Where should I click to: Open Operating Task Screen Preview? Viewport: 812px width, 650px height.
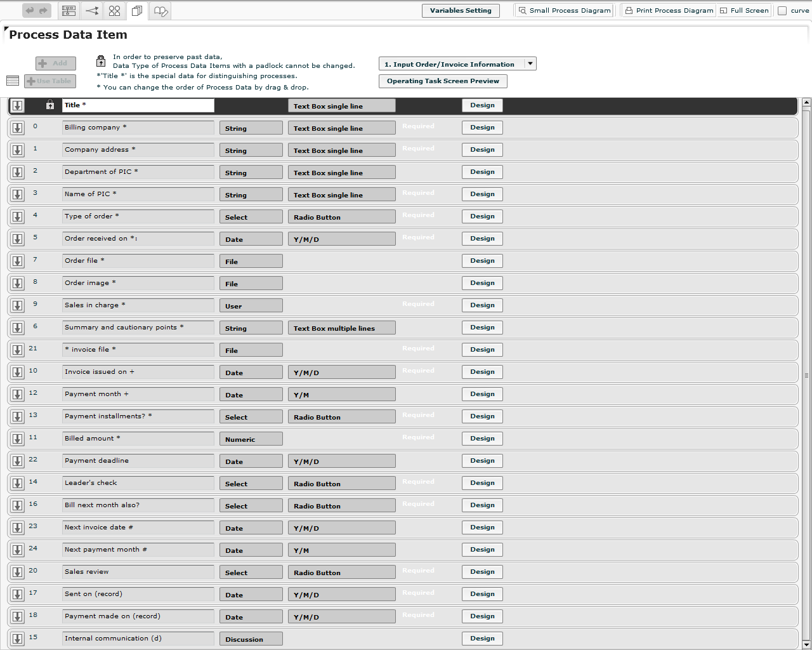[x=443, y=81]
